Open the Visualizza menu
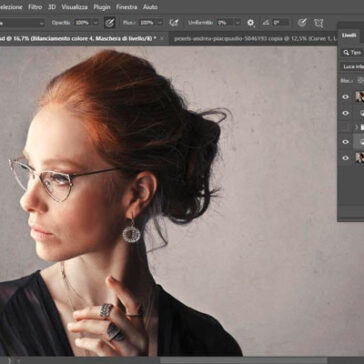Screen dimensions: 364x364 click(x=74, y=7)
